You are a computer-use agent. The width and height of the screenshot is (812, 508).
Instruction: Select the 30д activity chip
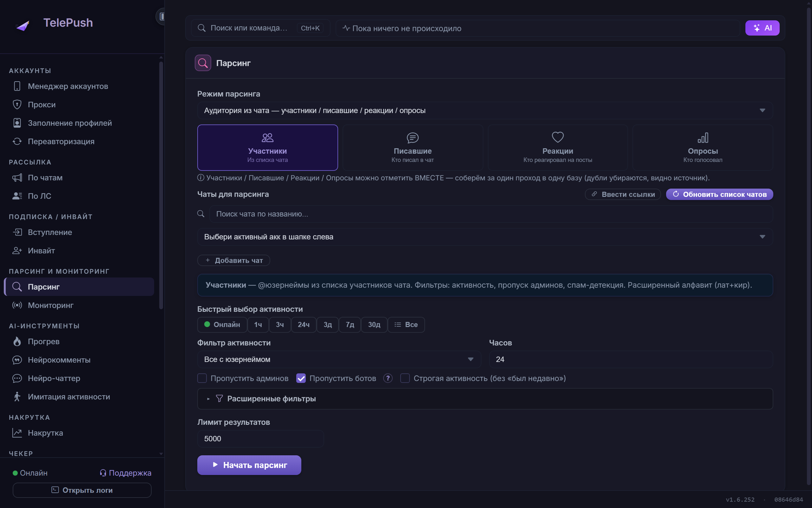[x=374, y=324]
